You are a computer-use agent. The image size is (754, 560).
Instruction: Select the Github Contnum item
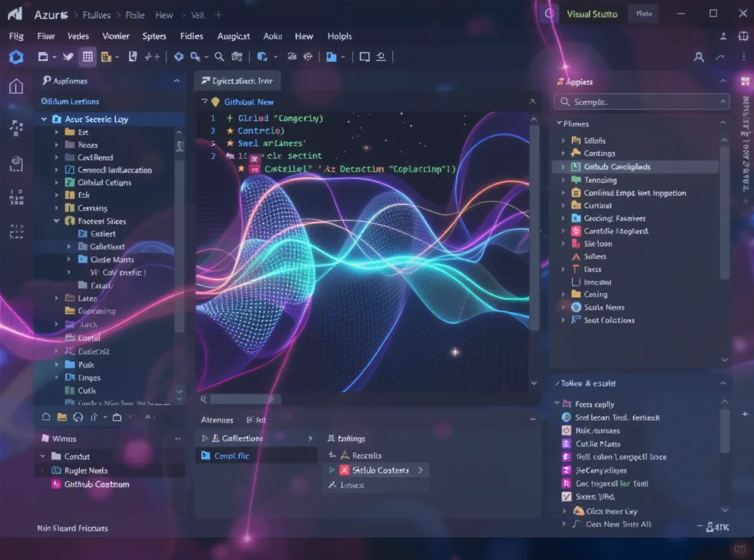[x=97, y=484]
